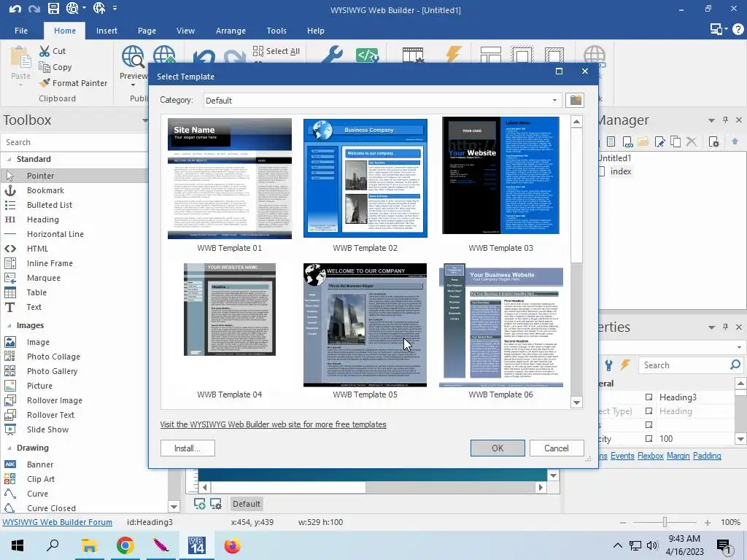Open the Category dropdown in Select Template
Viewport: 747px width, 560px height.
coord(554,101)
